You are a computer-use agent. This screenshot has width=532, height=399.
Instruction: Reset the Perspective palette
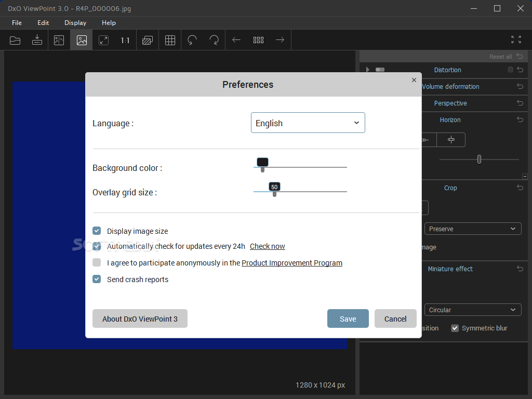tap(520, 103)
